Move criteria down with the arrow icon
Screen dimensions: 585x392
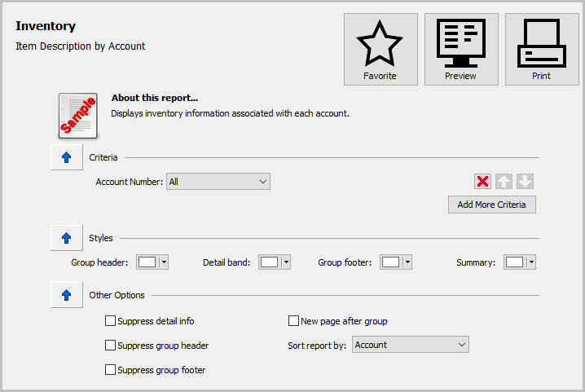point(525,182)
